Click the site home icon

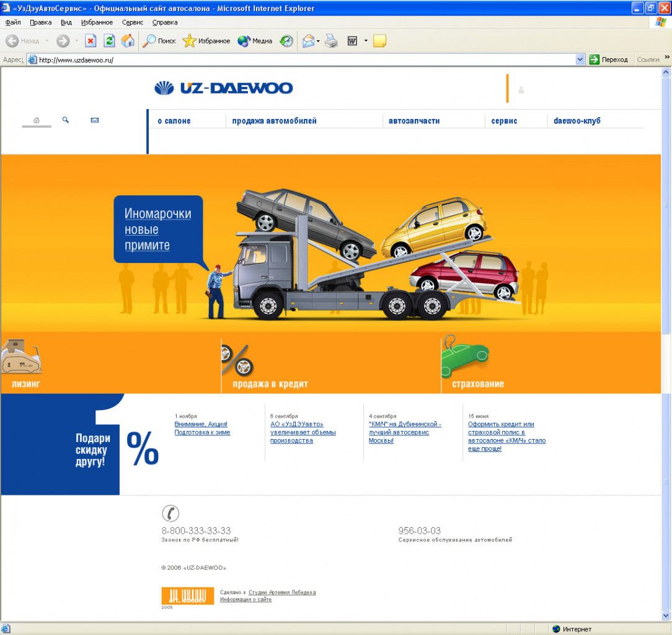coord(37,120)
